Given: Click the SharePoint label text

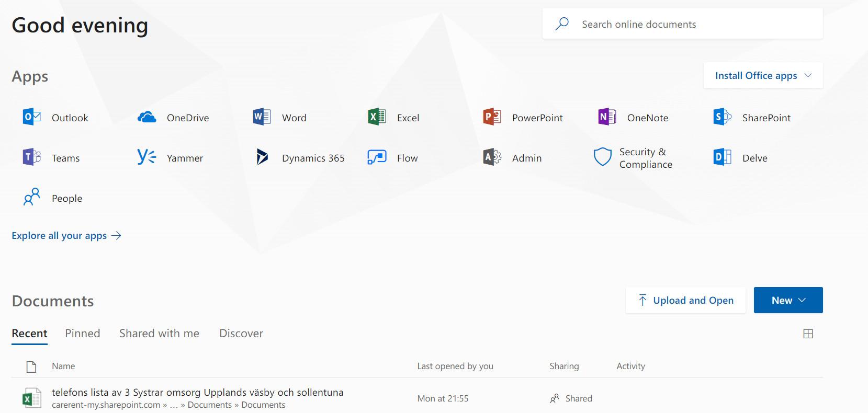Looking at the screenshot, I should (x=766, y=118).
